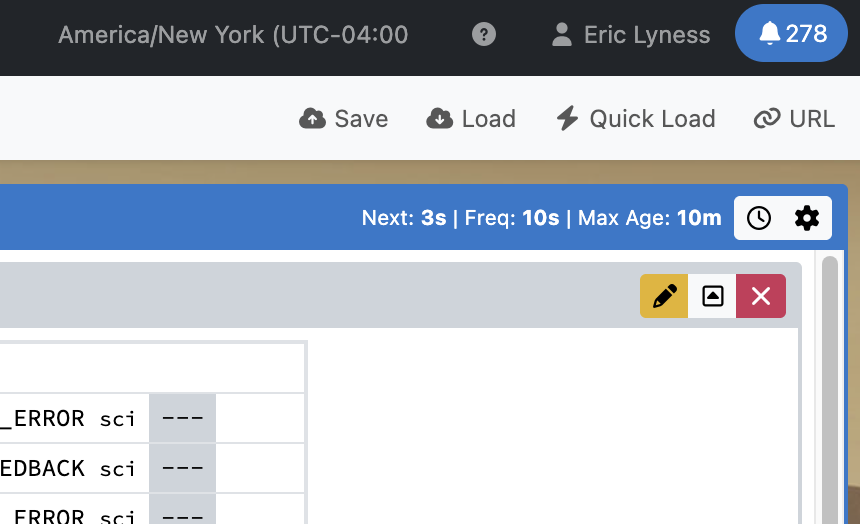
Task: Click the URL text link
Action: click(812, 119)
